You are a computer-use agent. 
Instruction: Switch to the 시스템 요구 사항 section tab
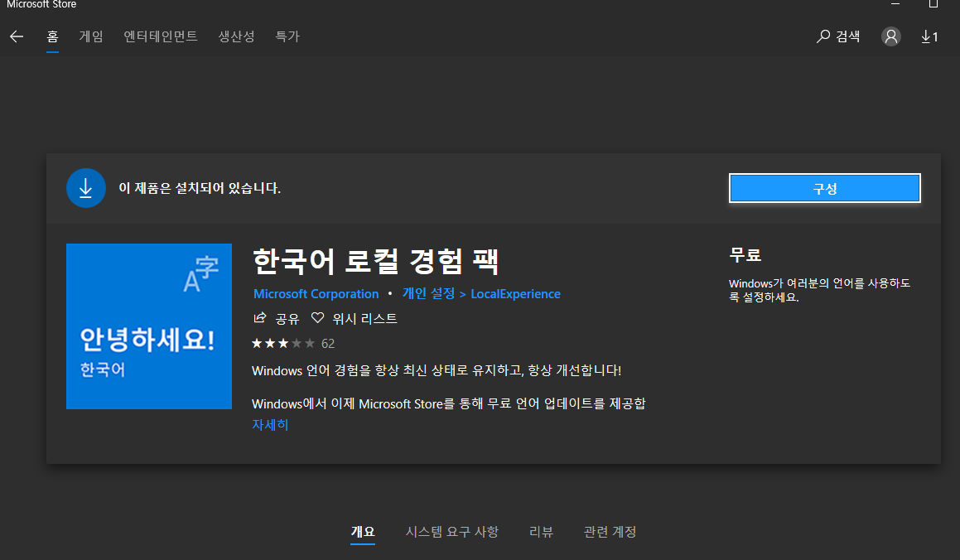[452, 532]
